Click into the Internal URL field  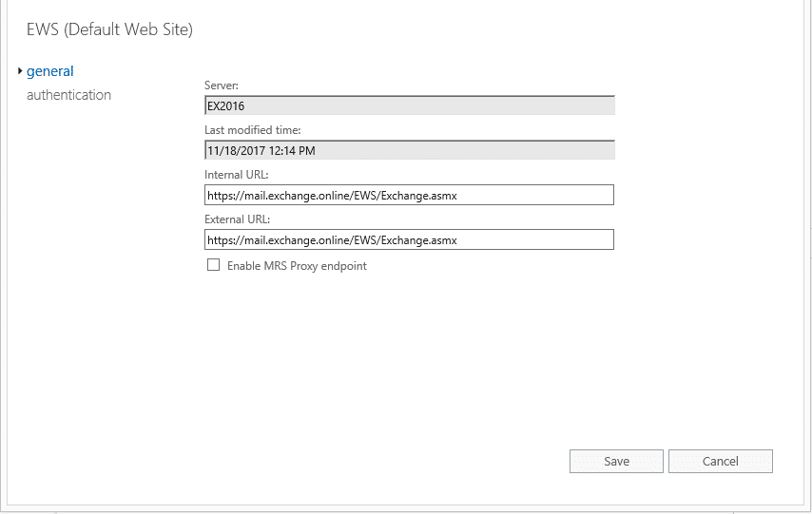[409, 195]
